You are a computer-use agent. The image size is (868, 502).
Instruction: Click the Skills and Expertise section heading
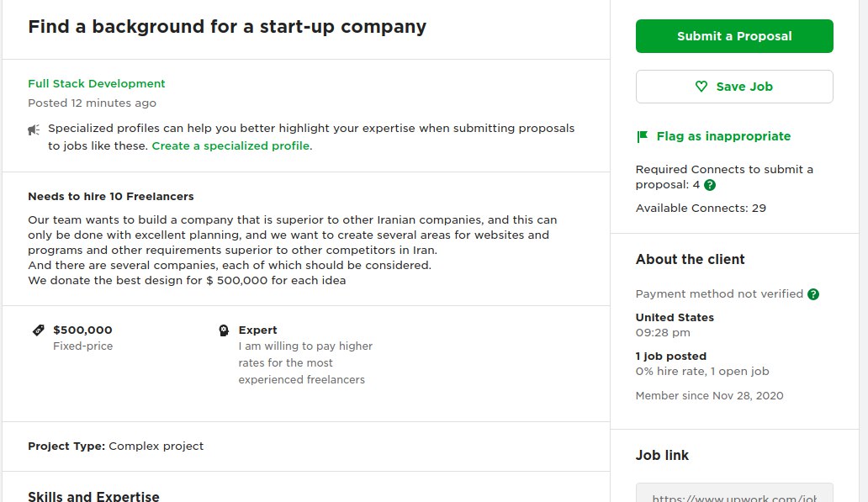[x=93, y=496]
